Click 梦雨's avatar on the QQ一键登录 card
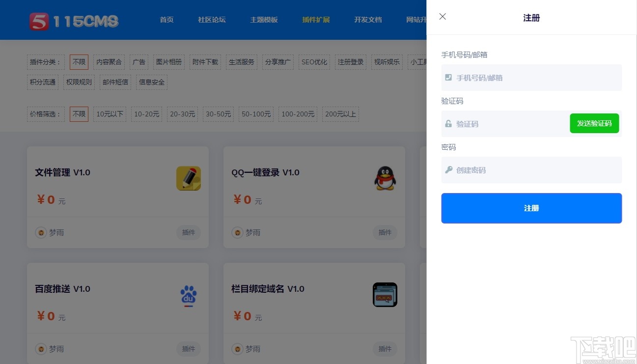This screenshot has width=637, height=364. [237, 232]
